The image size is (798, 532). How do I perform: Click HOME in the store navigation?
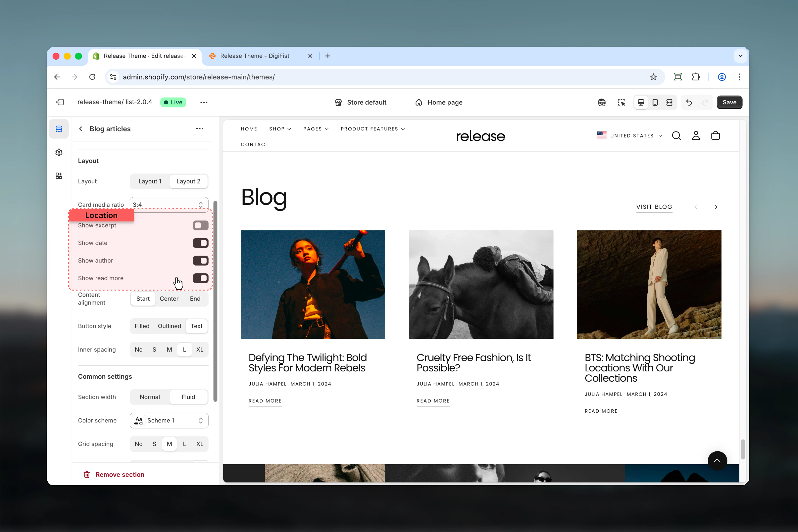pos(249,129)
